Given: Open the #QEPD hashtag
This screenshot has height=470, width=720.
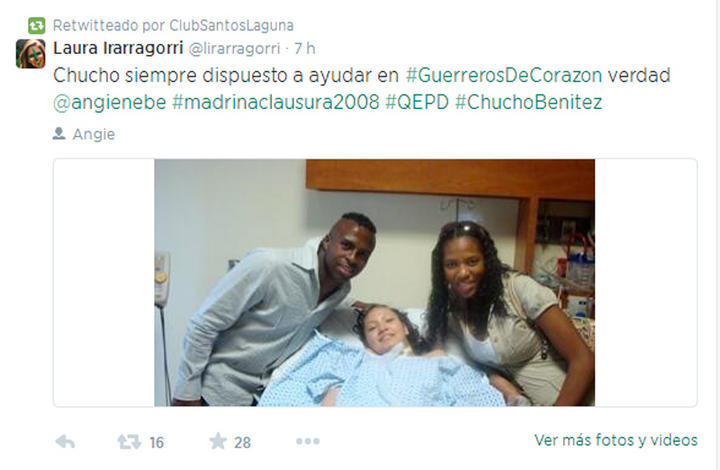Looking at the screenshot, I should (417, 102).
